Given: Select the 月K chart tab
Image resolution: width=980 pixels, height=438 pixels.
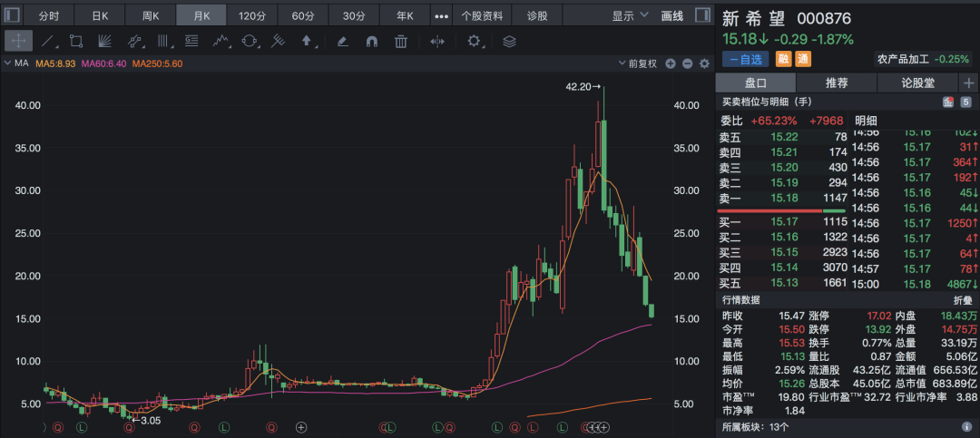Looking at the screenshot, I should (x=201, y=16).
